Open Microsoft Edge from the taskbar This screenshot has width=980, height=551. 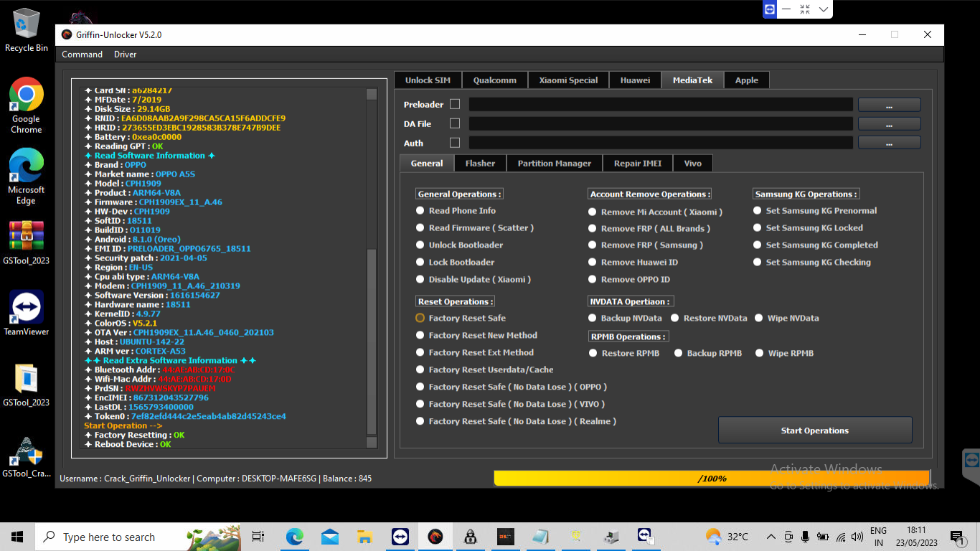pos(295,537)
